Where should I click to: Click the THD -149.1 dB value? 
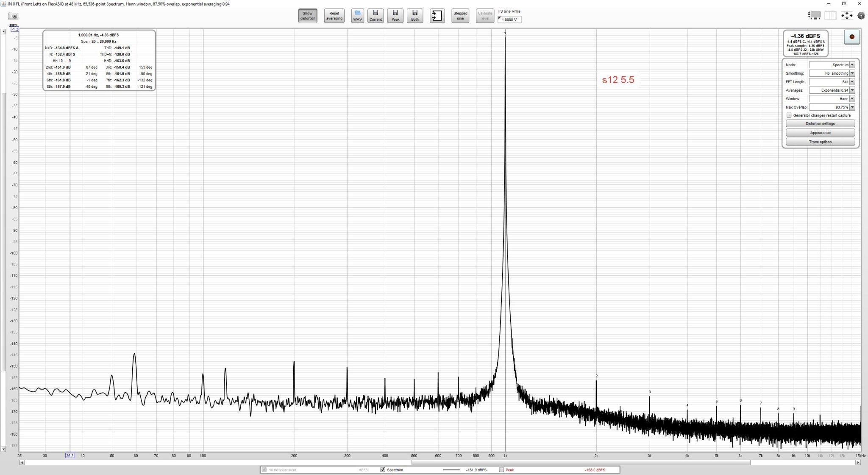tap(122, 48)
